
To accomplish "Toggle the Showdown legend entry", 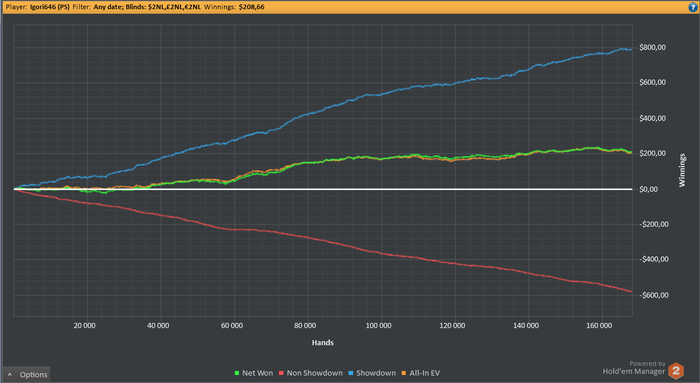I will pyautogui.click(x=372, y=373).
